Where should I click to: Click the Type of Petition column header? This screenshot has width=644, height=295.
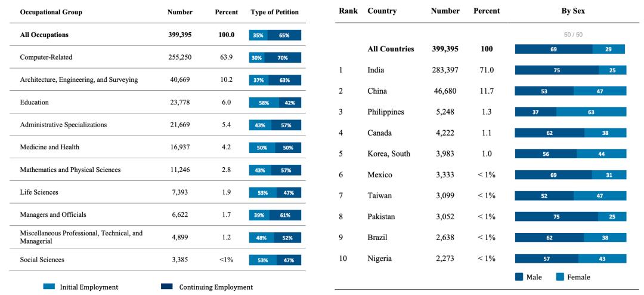(x=275, y=12)
